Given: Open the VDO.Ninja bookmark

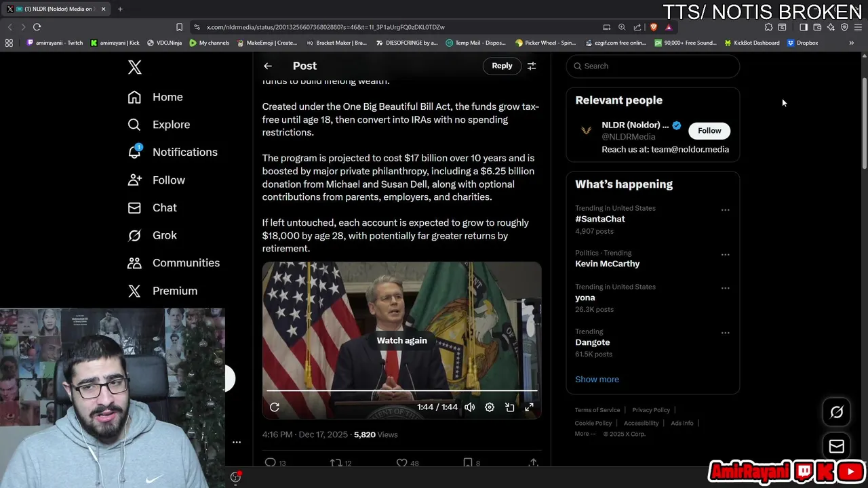Looking at the screenshot, I should point(165,43).
